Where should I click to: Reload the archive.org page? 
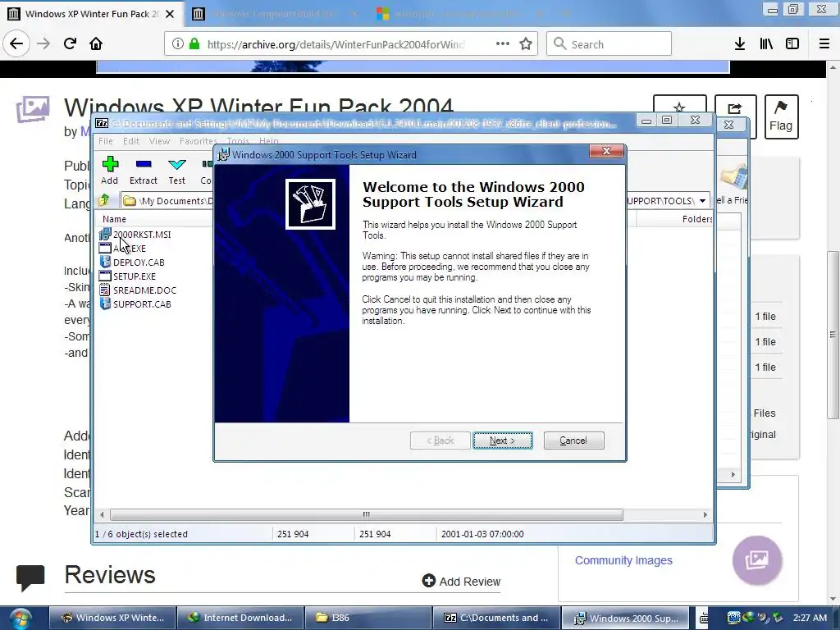[x=71, y=43]
